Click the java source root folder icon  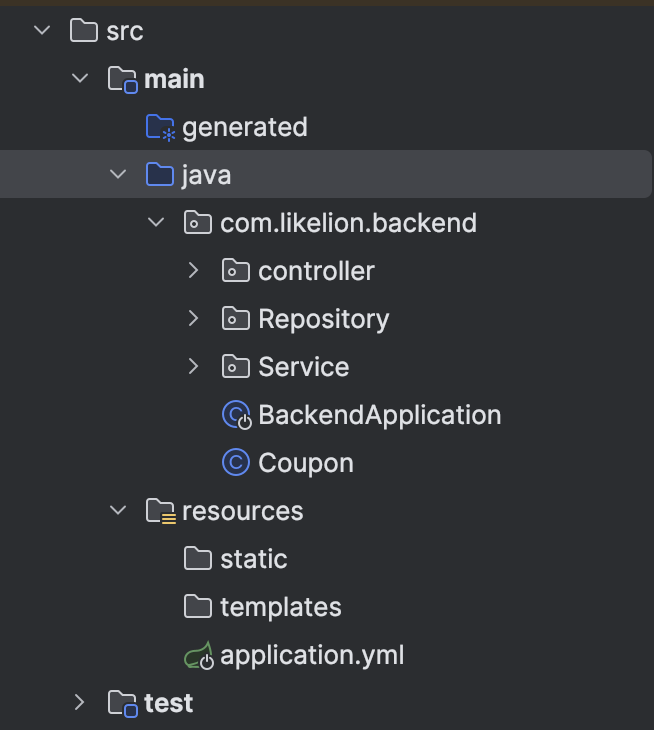coord(160,175)
